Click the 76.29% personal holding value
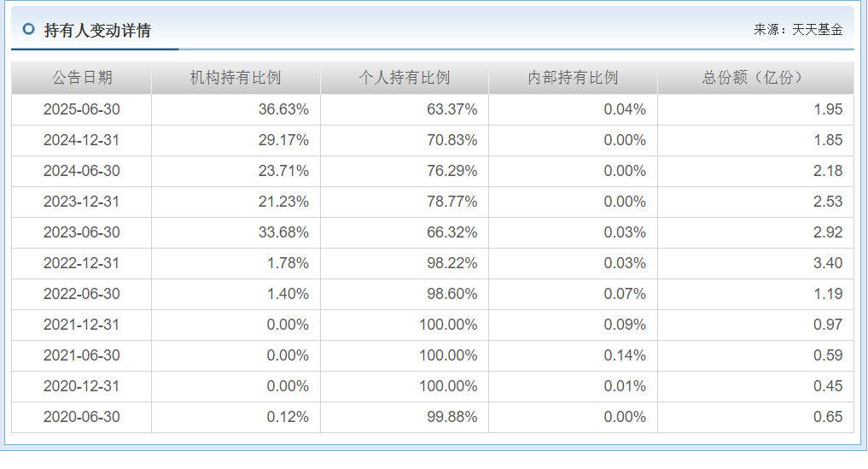This screenshot has height=469, width=868. click(x=452, y=171)
